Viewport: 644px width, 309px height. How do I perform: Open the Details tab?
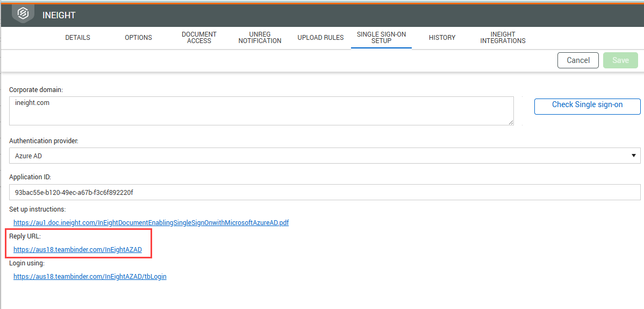77,38
